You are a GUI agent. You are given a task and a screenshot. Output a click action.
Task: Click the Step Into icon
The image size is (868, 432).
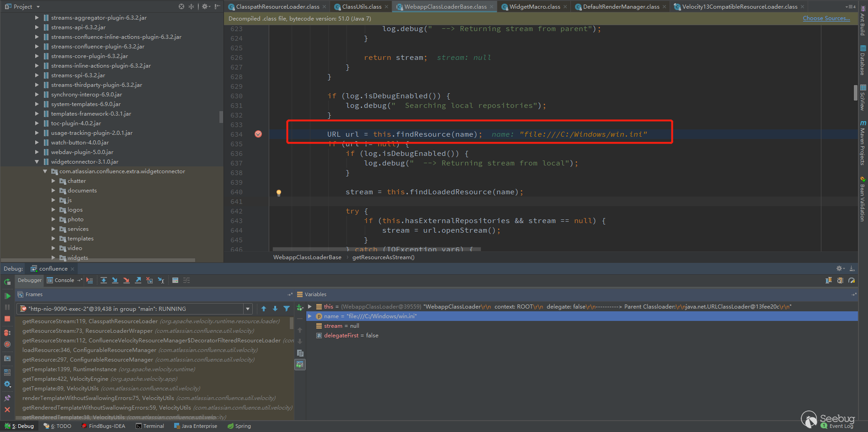tap(115, 280)
